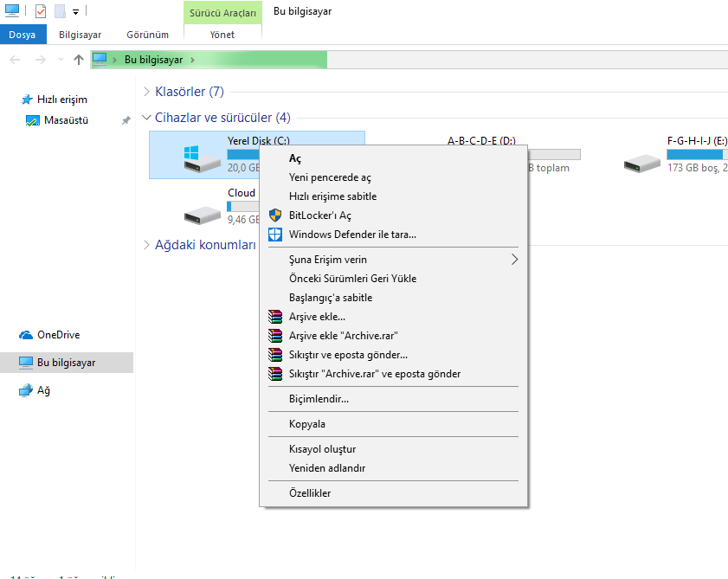Collapse the Cihazlar ve sürücüler group
The height and width of the screenshot is (579, 728).
146,118
